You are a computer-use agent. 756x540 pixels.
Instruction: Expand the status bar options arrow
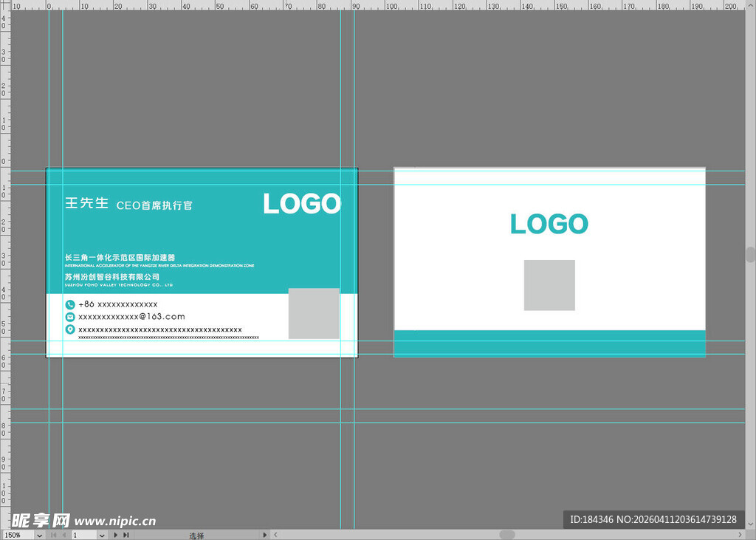pyautogui.click(x=265, y=535)
